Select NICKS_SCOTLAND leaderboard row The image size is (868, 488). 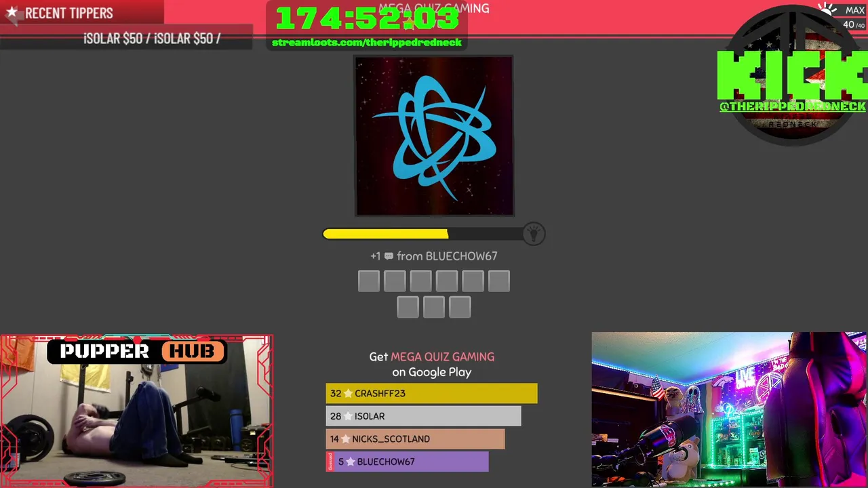tap(415, 439)
